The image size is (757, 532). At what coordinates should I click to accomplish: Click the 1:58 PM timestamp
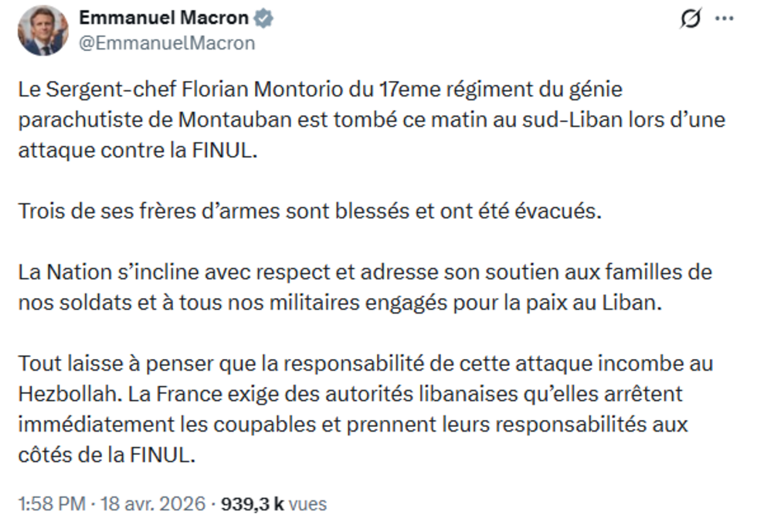[52, 501]
